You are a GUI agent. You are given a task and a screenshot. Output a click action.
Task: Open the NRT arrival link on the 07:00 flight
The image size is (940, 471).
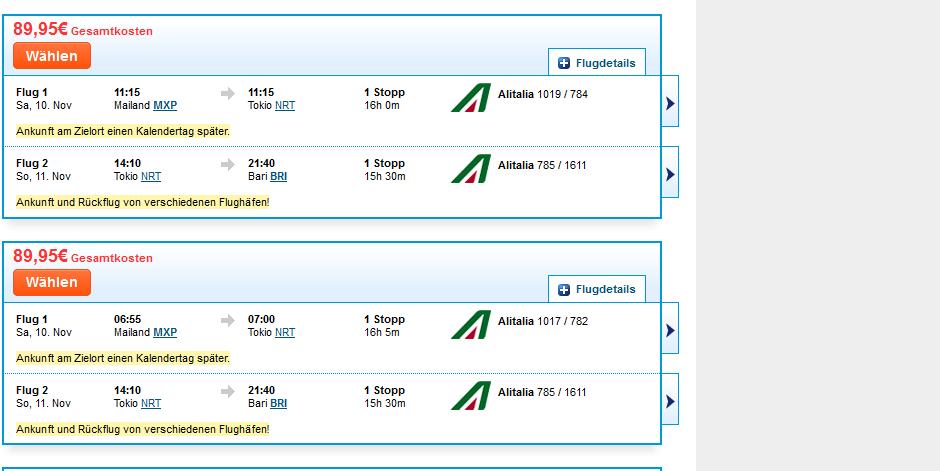point(285,333)
